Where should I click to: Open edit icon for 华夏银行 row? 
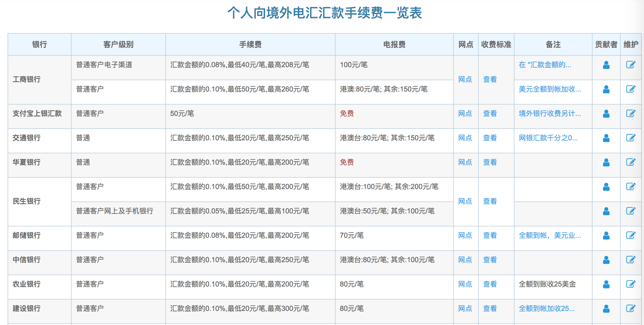pos(631,162)
